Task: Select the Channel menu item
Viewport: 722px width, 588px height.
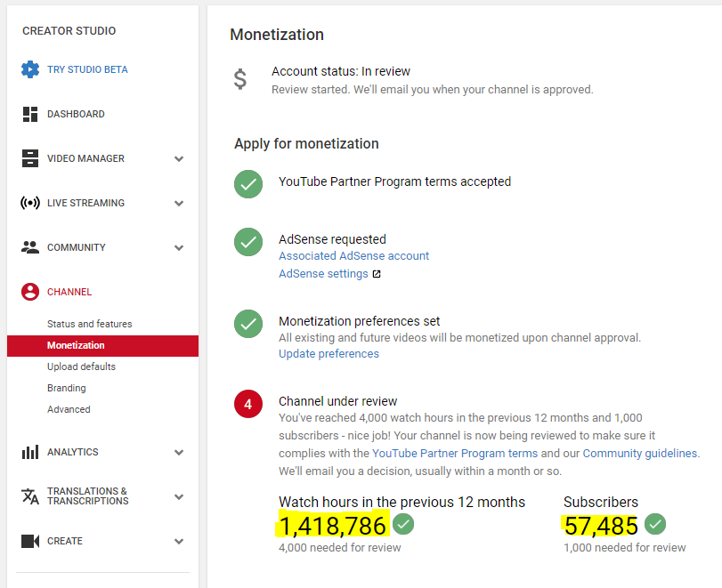Action: pos(69,292)
